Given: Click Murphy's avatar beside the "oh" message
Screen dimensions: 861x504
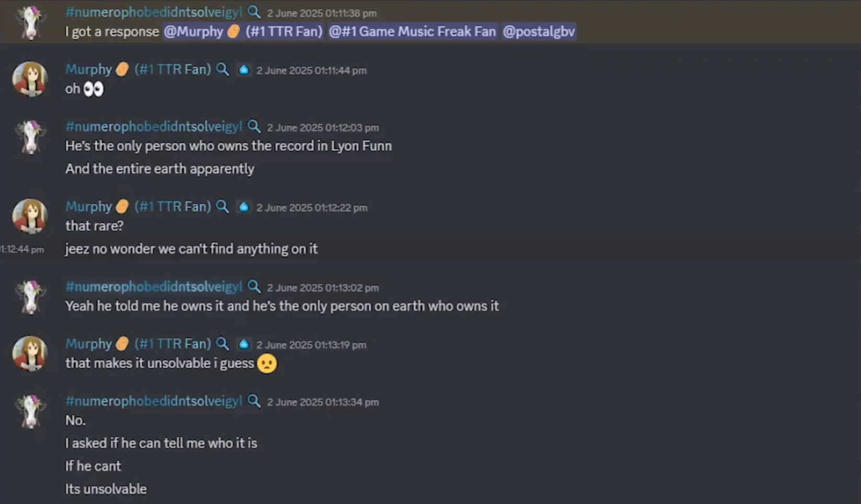Looking at the screenshot, I should 30,79.
